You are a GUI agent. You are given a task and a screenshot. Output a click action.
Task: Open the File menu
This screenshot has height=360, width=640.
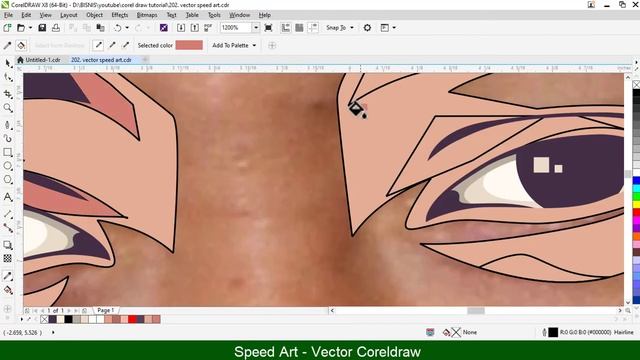8,15
